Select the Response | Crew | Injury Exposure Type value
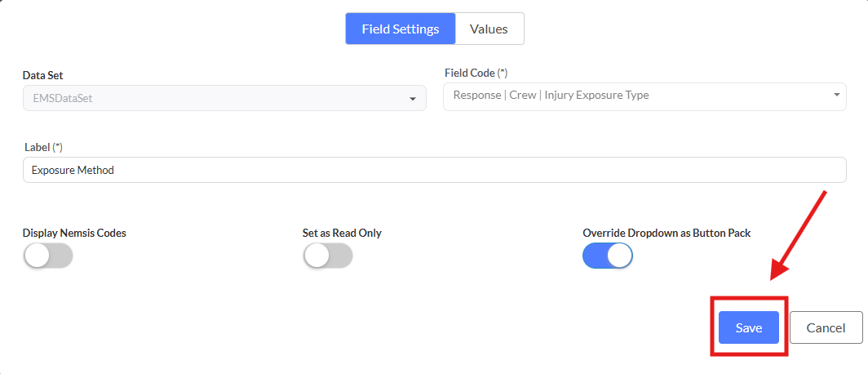The height and width of the screenshot is (374, 868). click(x=551, y=96)
